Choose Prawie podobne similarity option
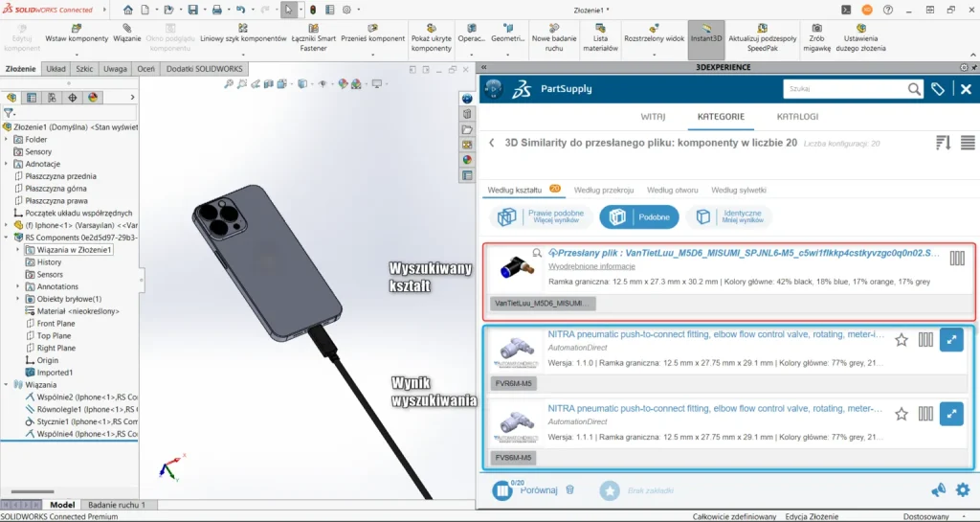 (x=541, y=216)
